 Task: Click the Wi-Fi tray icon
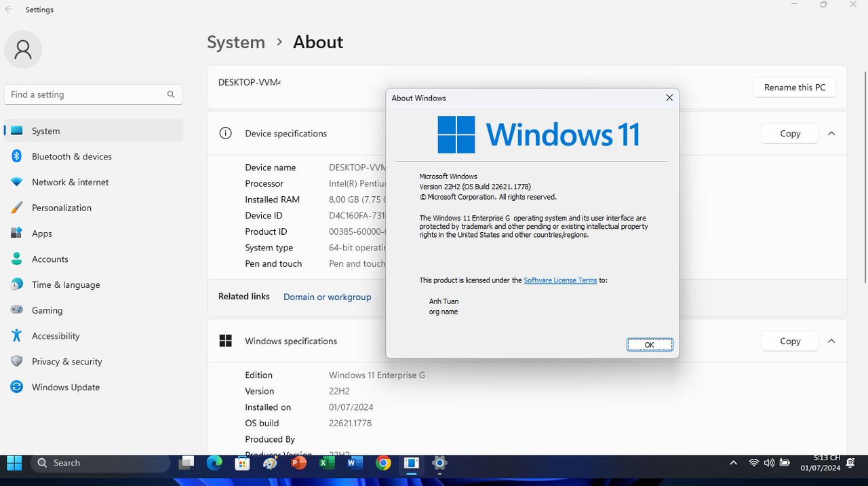click(x=753, y=463)
